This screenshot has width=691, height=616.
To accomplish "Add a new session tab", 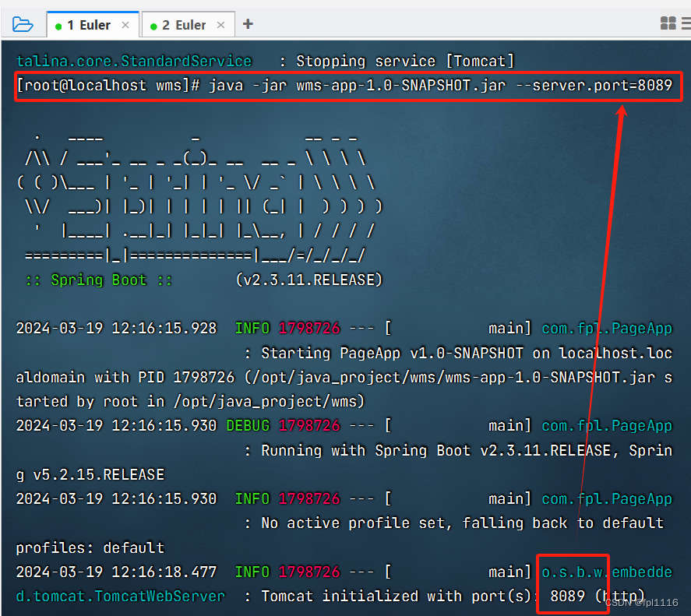I will pos(248,24).
